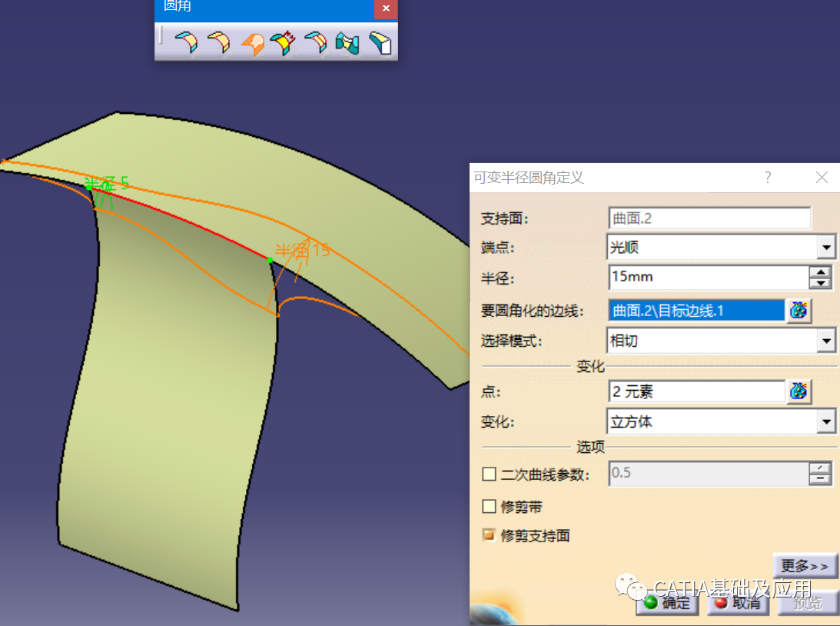Click the 预览 preview button
The height and width of the screenshot is (626, 840).
pyautogui.click(x=808, y=603)
